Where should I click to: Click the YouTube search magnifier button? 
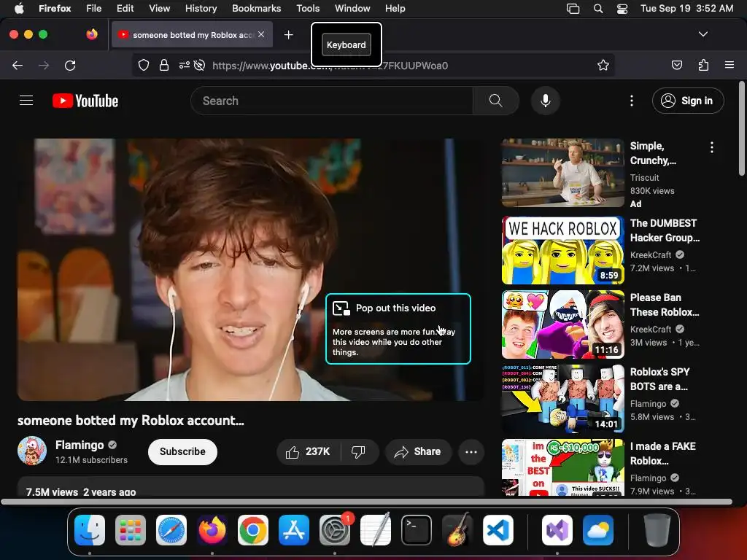[495, 101]
